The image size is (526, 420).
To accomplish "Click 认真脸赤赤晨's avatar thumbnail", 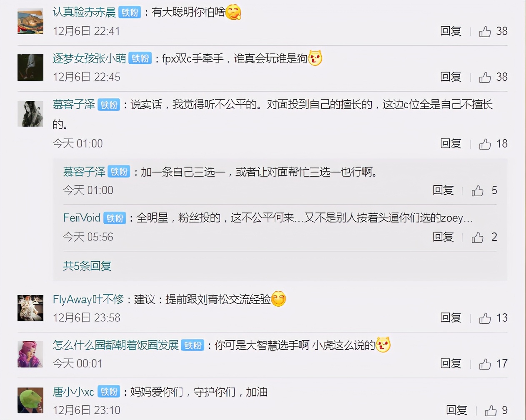I will click(x=30, y=21).
